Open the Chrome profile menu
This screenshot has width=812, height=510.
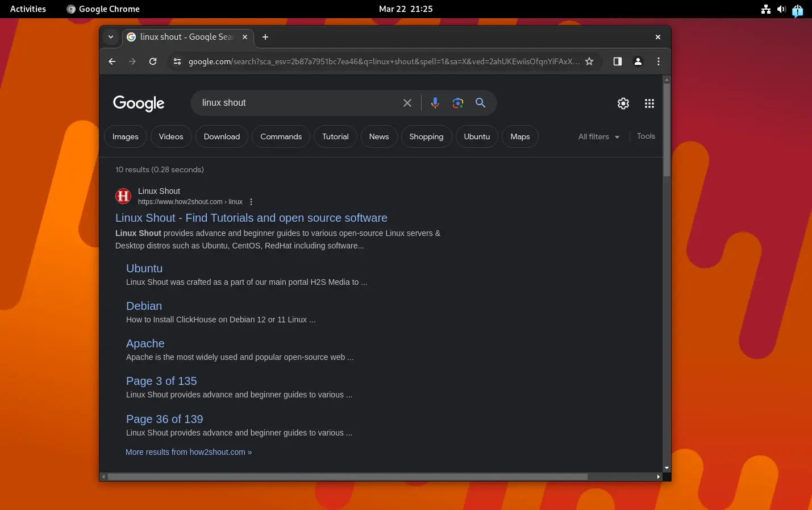[638, 61]
